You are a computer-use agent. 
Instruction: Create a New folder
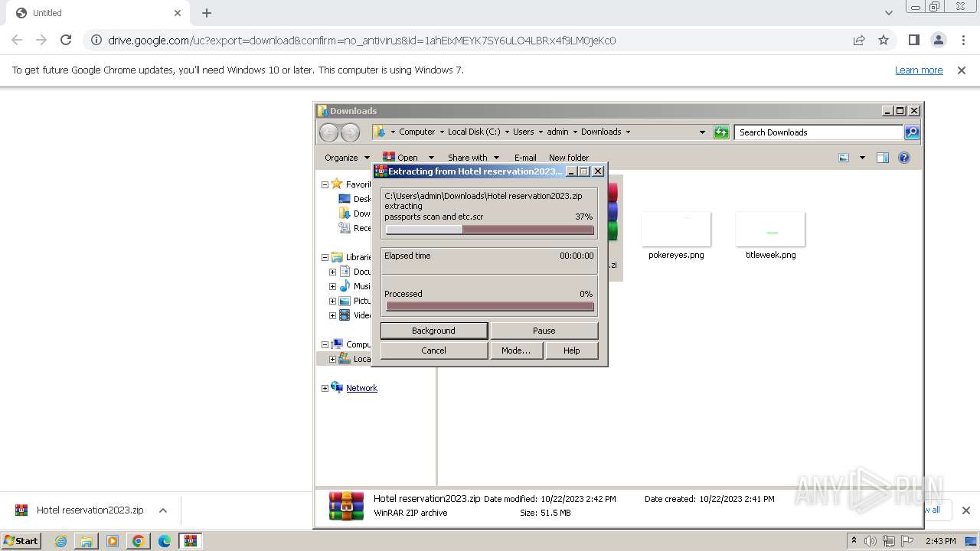[569, 158]
